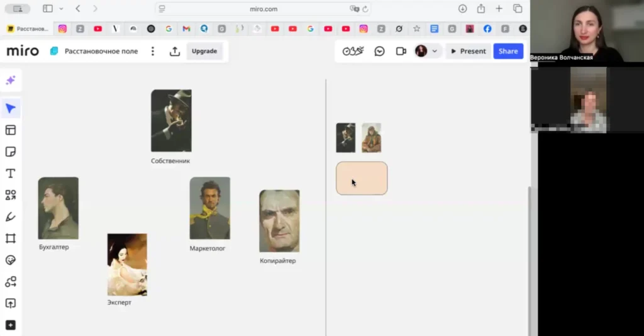Open Miro AI sparkle tool
Viewport: 644px width, 336px height.
[11, 80]
